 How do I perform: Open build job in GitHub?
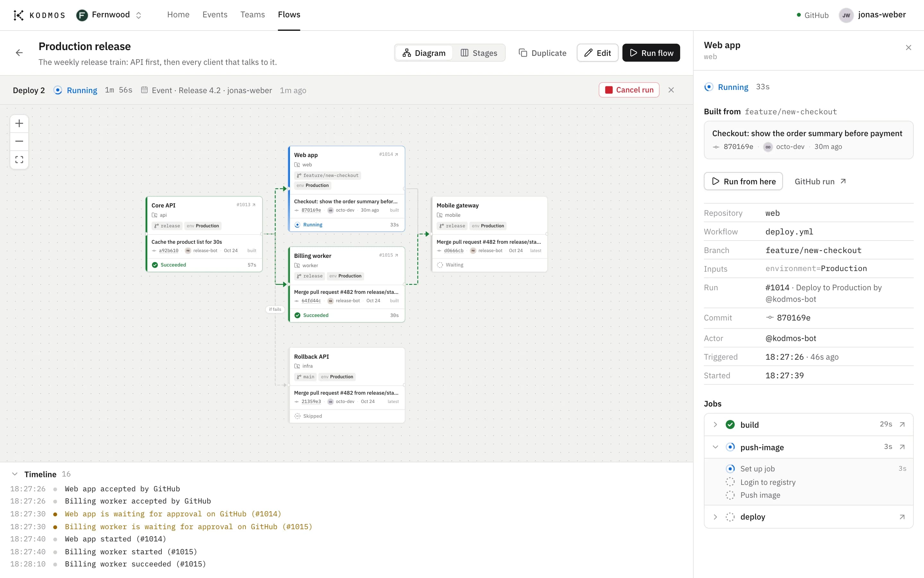[902, 424]
